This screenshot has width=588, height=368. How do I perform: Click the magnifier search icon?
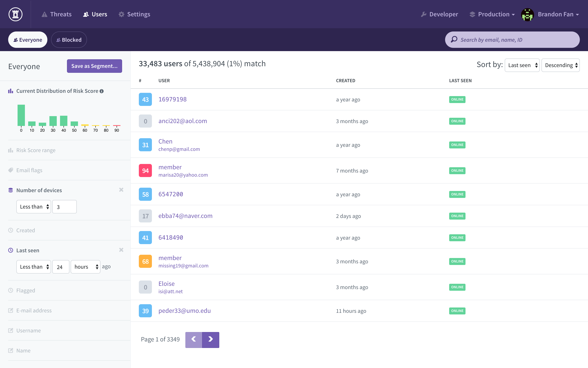[454, 39]
